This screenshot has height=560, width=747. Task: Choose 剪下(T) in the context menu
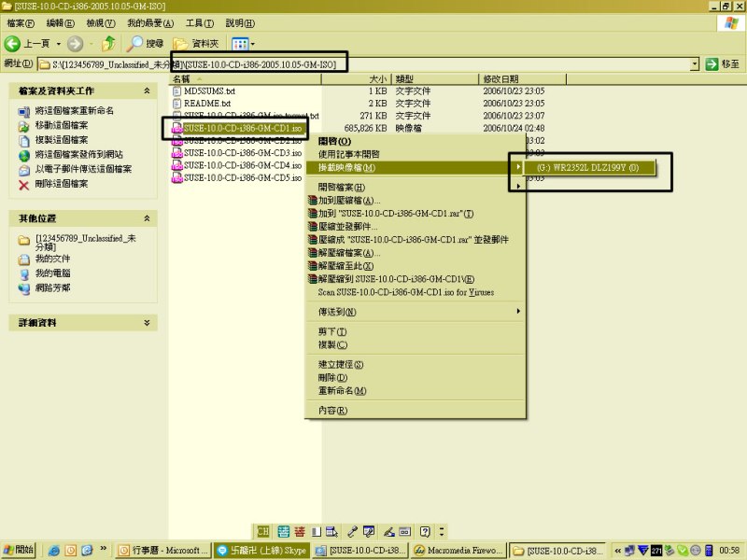tap(415, 331)
